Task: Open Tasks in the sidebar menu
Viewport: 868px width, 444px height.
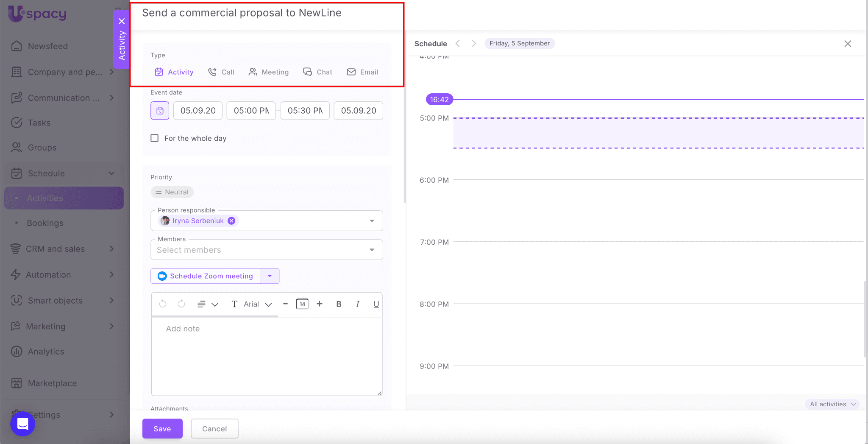Action: 39,123
